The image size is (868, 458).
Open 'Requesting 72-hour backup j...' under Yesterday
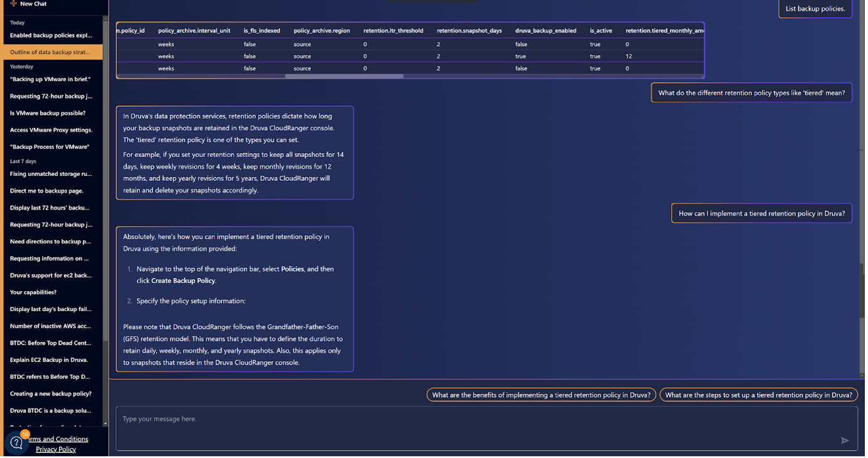[x=51, y=97]
